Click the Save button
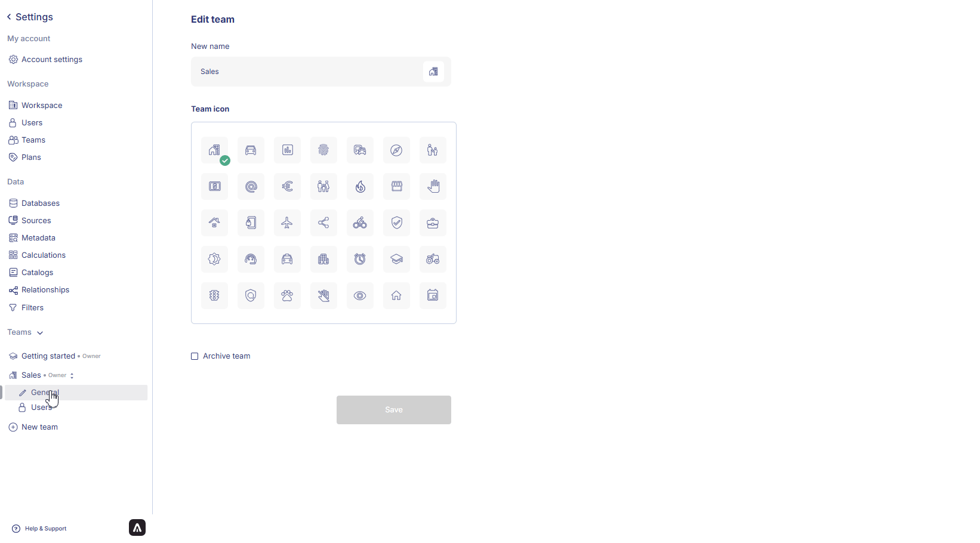The height and width of the screenshot is (543, 980). point(393,410)
